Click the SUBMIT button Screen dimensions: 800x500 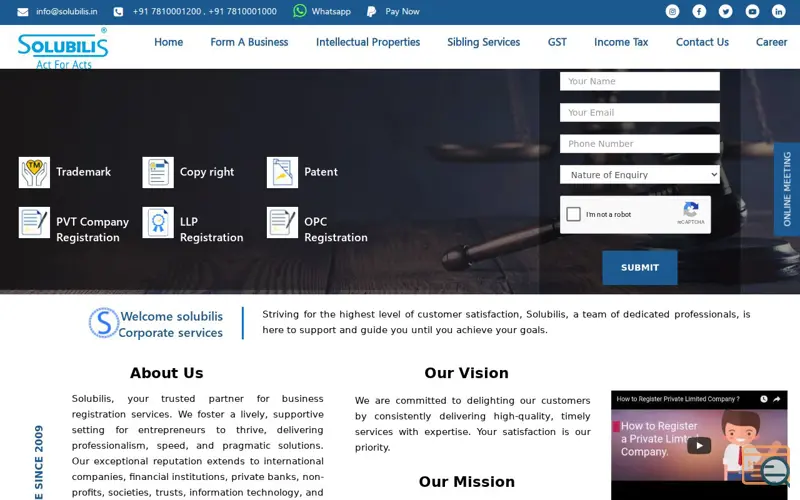pos(640,267)
